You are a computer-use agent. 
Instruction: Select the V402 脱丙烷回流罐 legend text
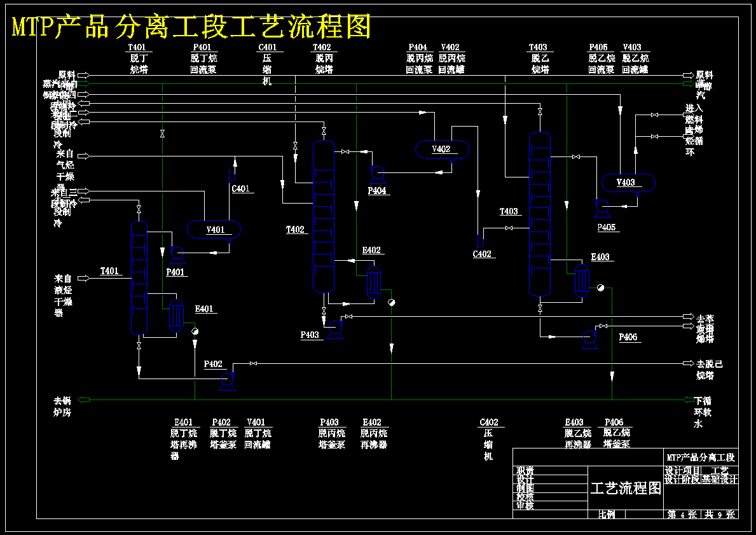451,59
